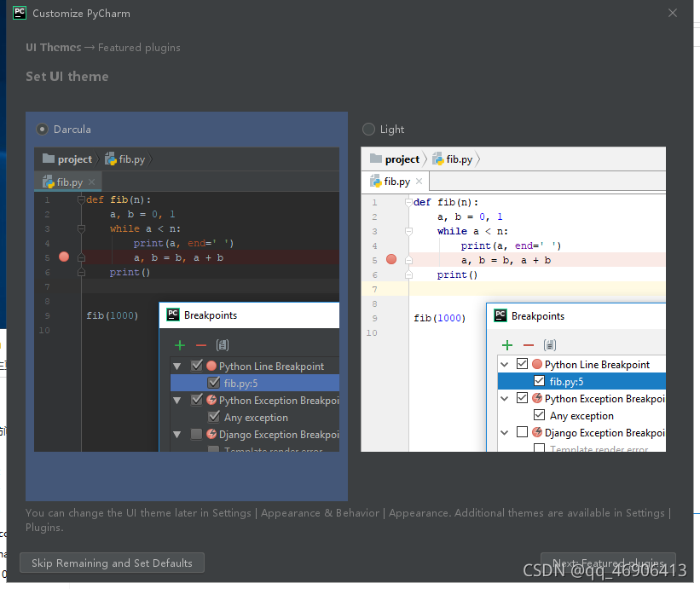Click 'fib(1000)' code line in Light preview
This screenshot has width=700, height=589.
point(439,318)
